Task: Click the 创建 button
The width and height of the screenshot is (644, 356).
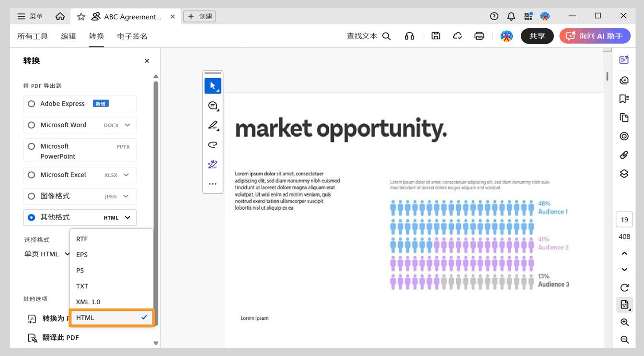Action: (200, 16)
